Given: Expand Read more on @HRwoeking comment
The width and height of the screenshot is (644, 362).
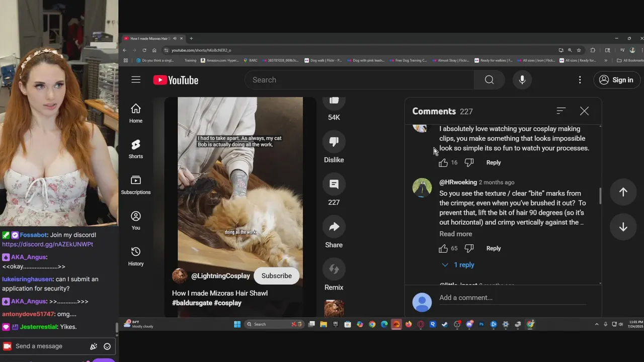Looking at the screenshot, I should 455,234.
